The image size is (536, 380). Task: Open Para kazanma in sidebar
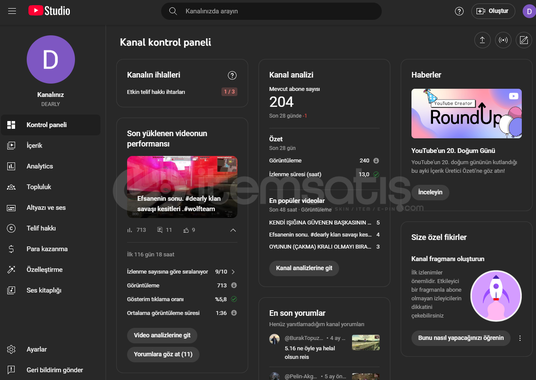click(51, 249)
